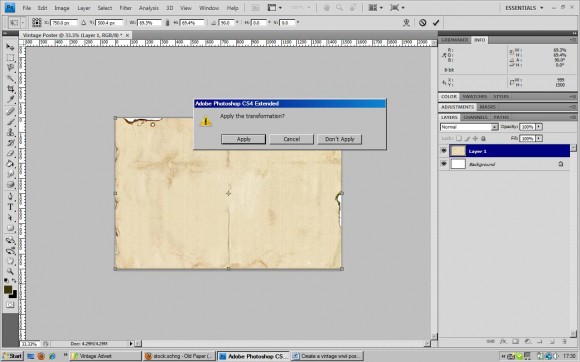
Task: Open the Vintage Advert taskbar window
Action: pyautogui.click(x=105, y=356)
